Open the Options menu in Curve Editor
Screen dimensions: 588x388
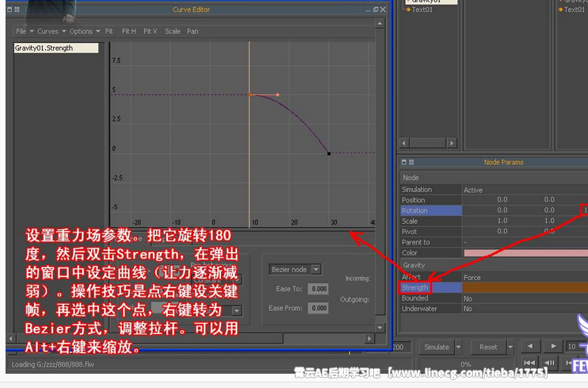(84, 31)
